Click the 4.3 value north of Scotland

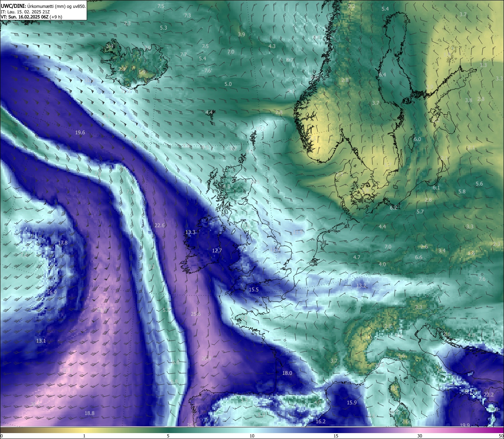click(272, 46)
